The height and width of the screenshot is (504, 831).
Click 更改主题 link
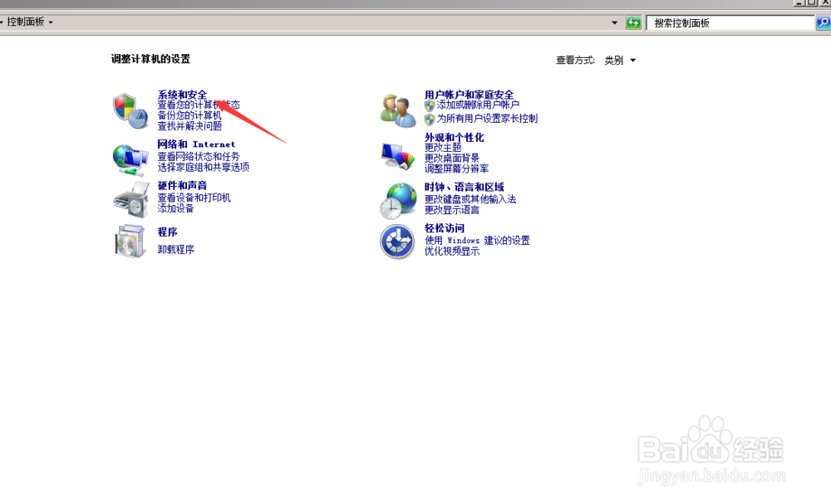point(443,148)
